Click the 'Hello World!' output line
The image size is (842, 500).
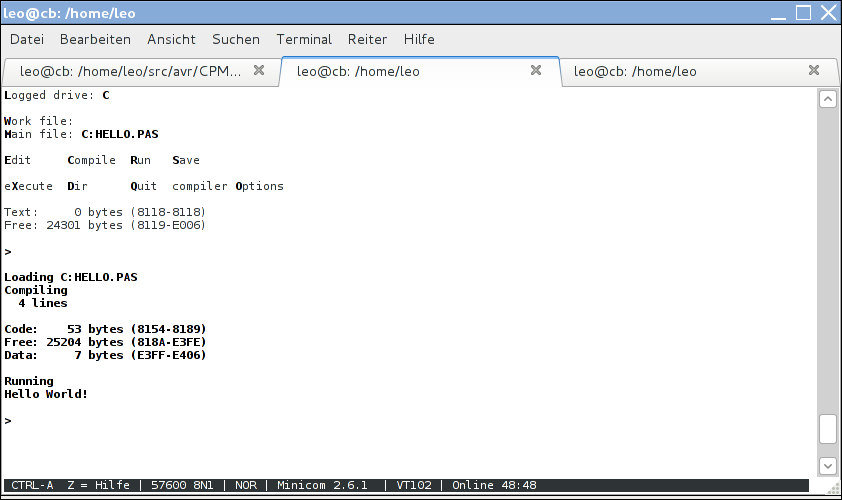46,394
